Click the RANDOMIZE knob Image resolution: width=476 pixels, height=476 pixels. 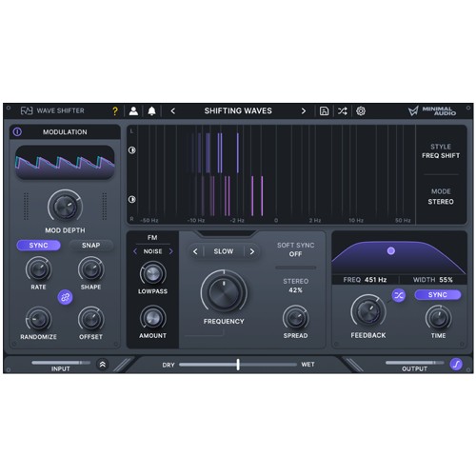39,319
